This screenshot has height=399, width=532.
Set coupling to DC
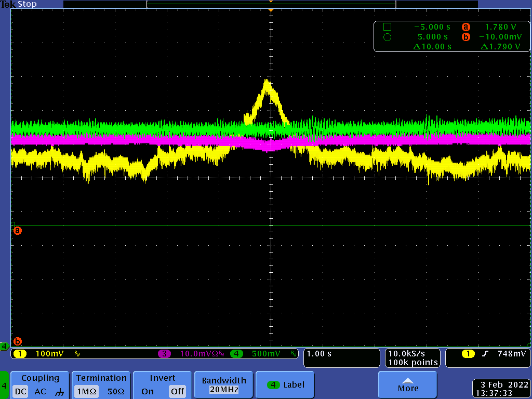coord(20,391)
